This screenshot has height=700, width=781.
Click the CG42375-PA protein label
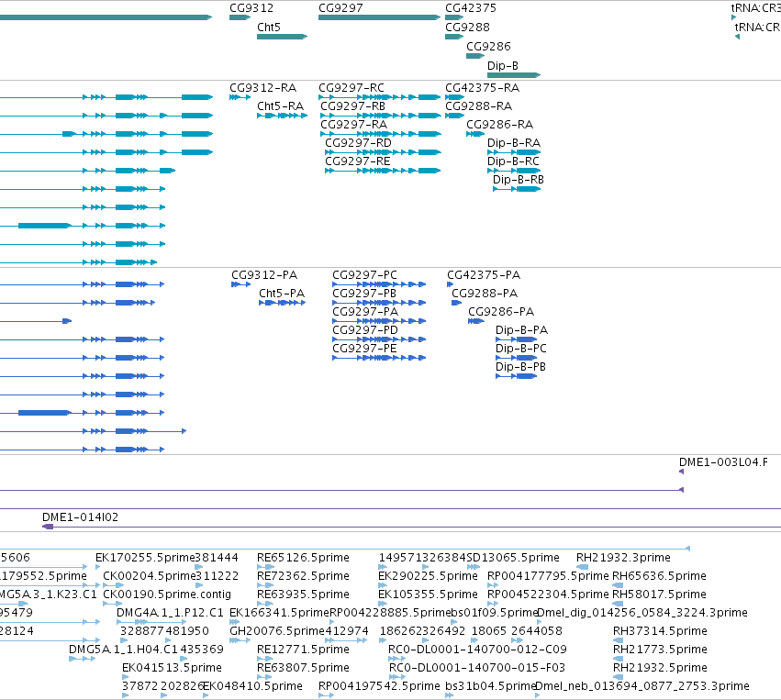point(484,275)
